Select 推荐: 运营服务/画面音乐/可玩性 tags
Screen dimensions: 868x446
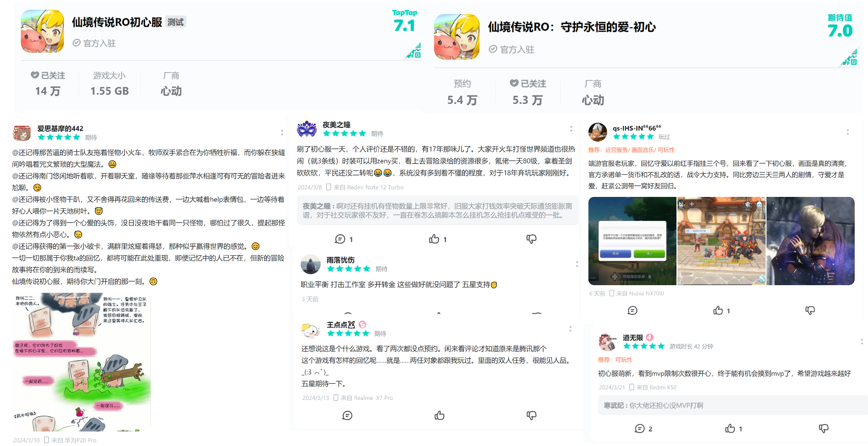coord(631,150)
